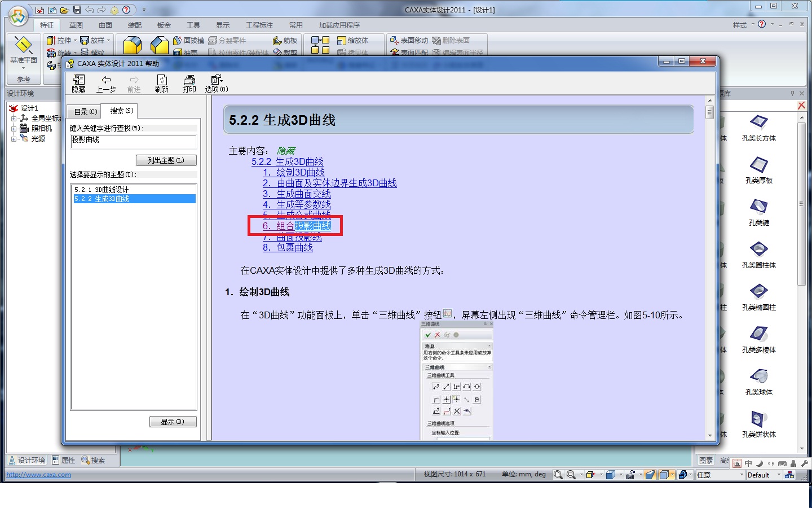The height and width of the screenshot is (508, 812).
Task: Switch to the 草图 ribbon tab
Action: pos(76,25)
